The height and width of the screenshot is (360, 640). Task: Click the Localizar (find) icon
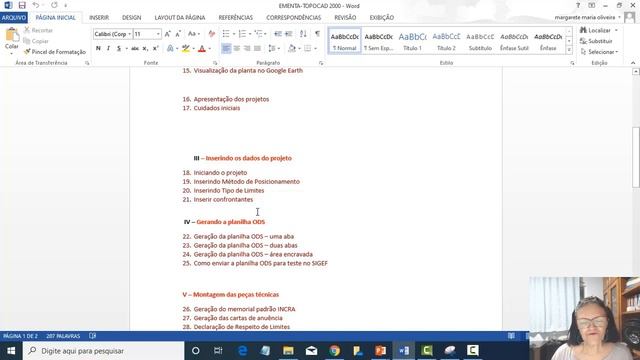tap(584, 30)
